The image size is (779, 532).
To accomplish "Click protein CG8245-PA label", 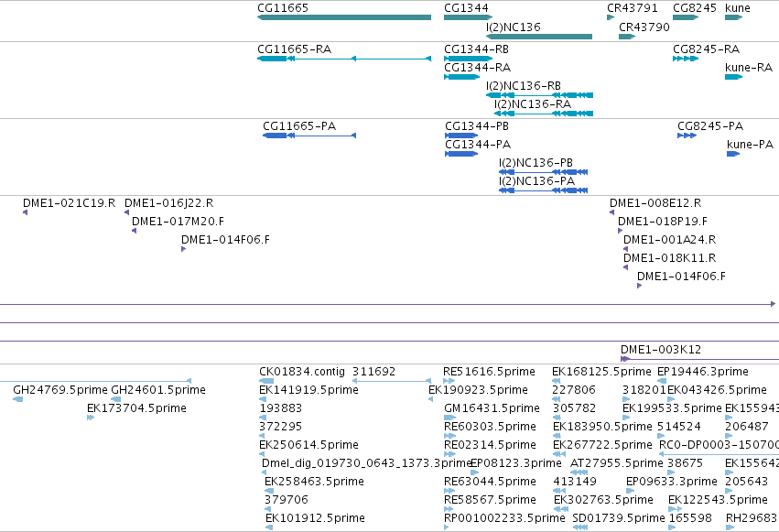I will coord(710,126).
